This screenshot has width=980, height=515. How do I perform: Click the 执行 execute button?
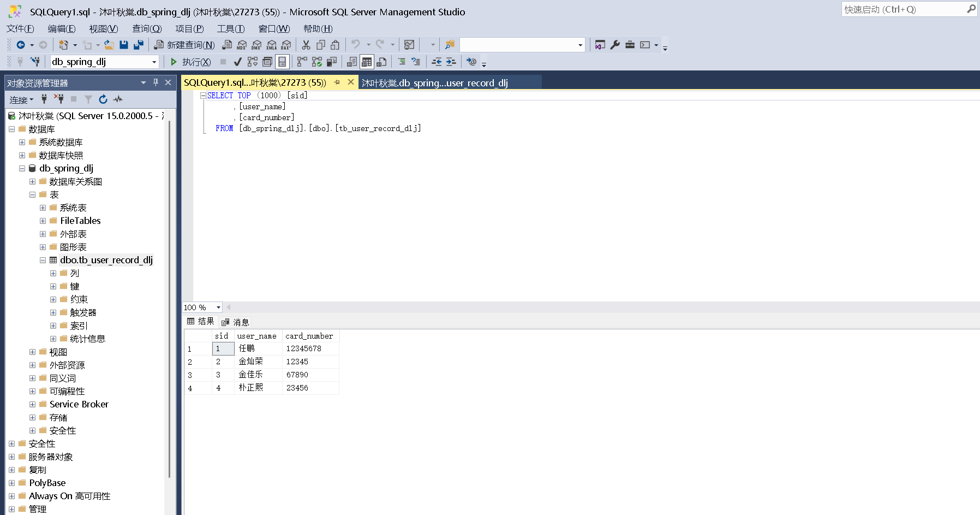pyautogui.click(x=190, y=62)
